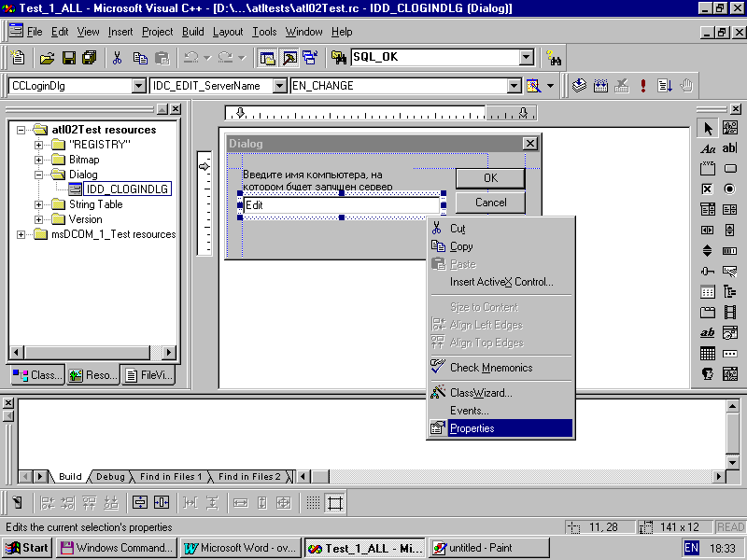
Task: Collapse the atl02Test resources tree node
Action: pos(21,130)
